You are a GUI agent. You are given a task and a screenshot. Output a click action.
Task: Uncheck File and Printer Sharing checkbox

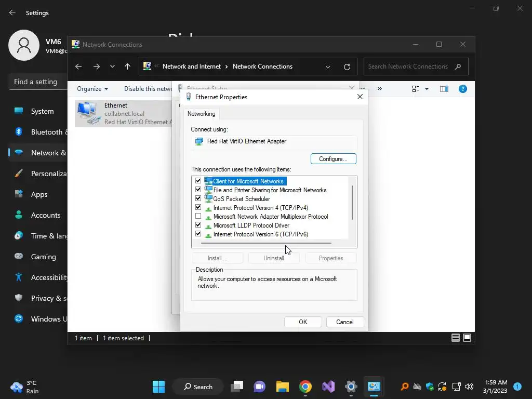point(198,190)
